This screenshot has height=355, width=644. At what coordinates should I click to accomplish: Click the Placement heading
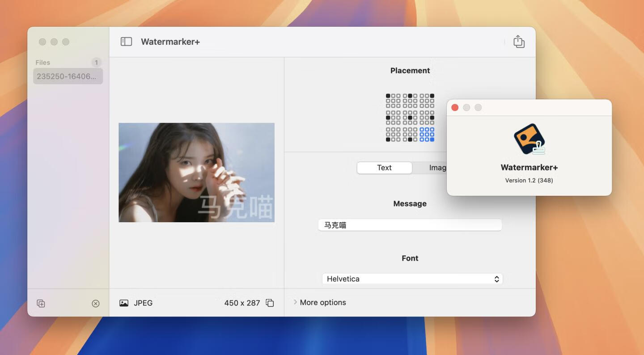point(410,71)
